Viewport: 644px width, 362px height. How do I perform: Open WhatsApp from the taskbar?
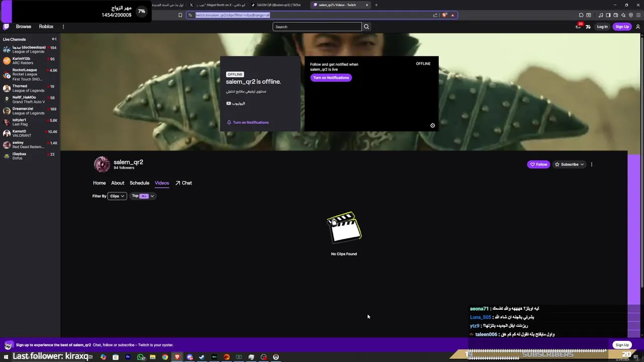click(141, 357)
